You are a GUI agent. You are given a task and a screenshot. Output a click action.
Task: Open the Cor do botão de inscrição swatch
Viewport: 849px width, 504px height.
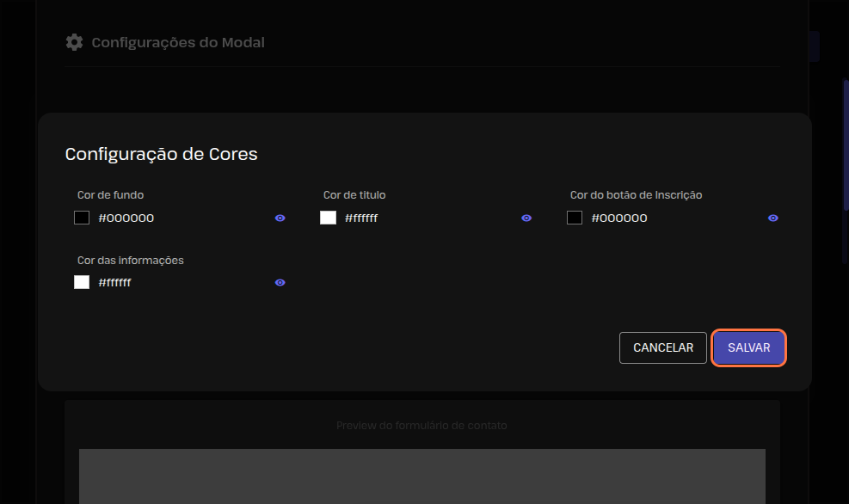pos(575,218)
